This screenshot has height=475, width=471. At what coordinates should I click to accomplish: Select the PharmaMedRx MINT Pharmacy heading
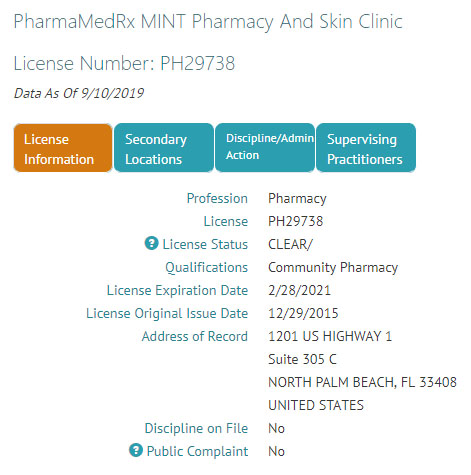pyautogui.click(x=208, y=22)
